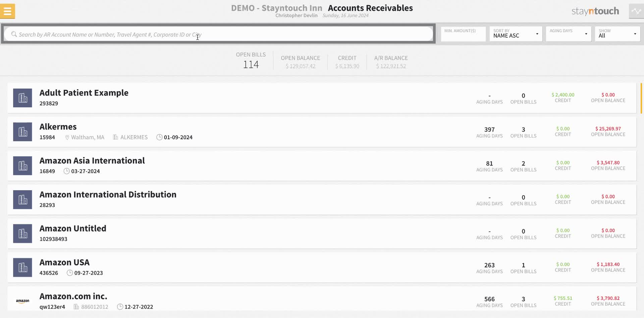
Task: Click the clock icon beside 12-27-2022
Action: pyautogui.click(x=120, y=307)
